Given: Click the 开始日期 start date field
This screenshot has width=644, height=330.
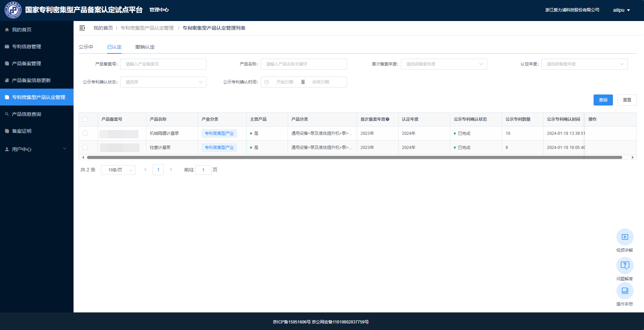Looking at the screenshot, I should [285, 82].
